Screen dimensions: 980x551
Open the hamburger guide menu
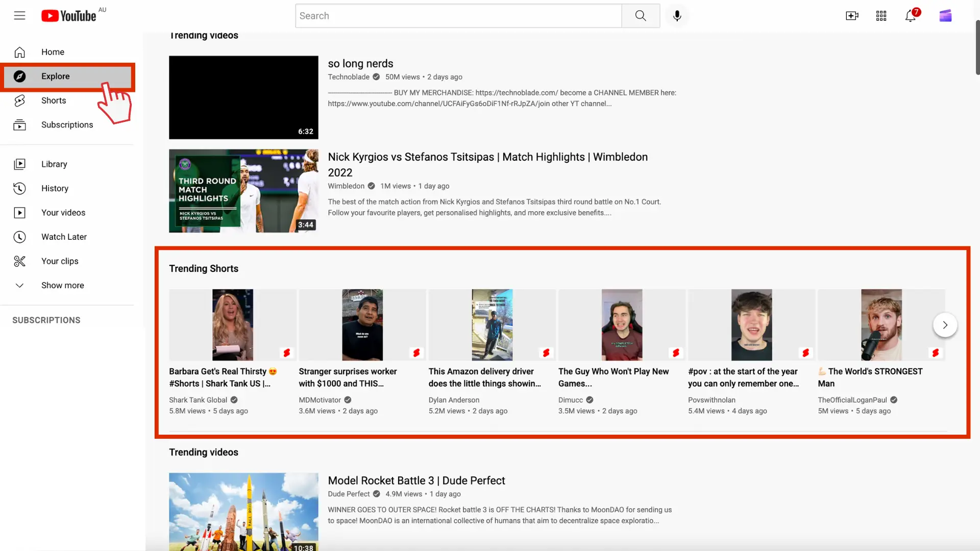19,16
